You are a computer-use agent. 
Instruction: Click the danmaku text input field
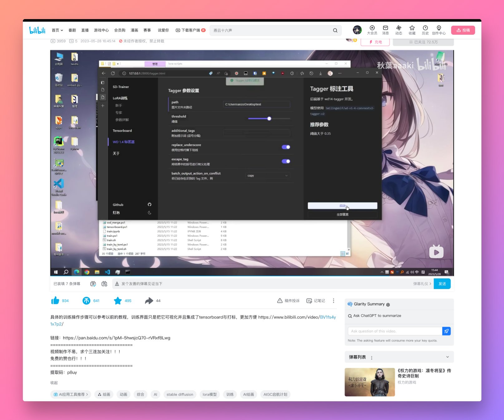(x=262, y=284)
